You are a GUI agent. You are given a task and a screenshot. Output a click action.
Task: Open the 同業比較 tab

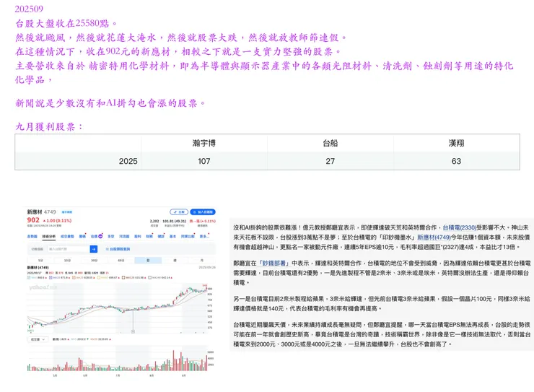click(x=188, y=236)
